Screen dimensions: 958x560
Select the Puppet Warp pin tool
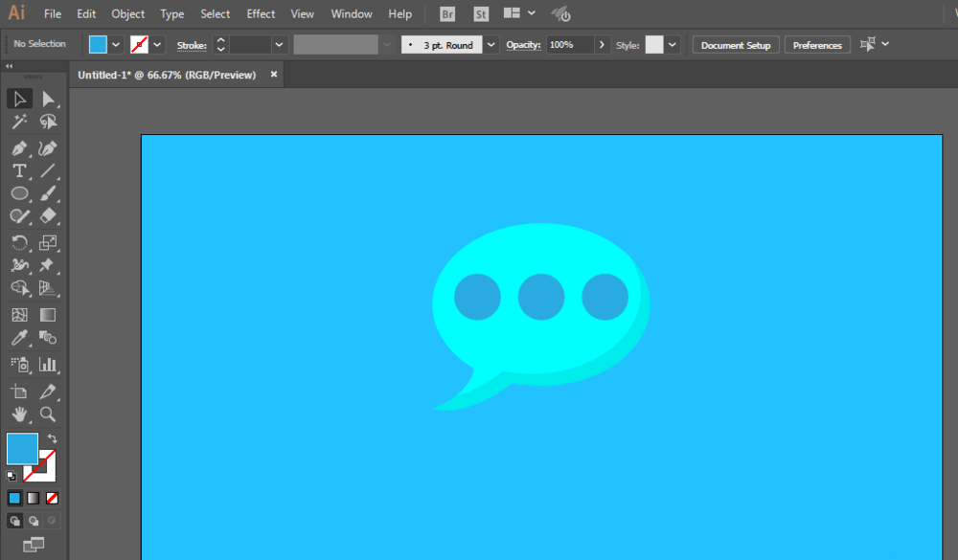tap(48, 266)
